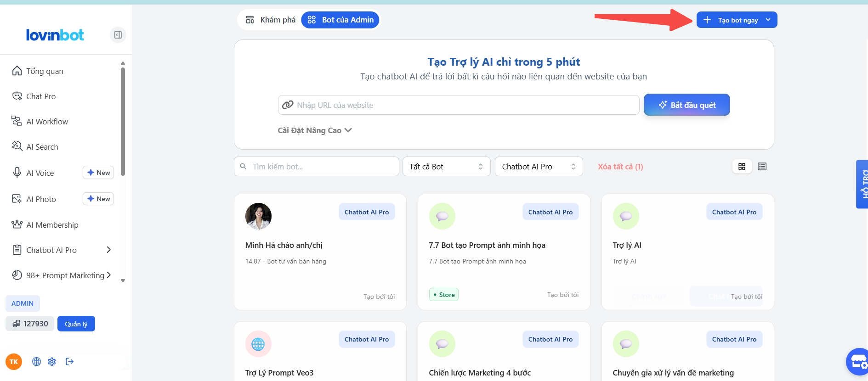Switch to grid view layout
Screen dimensions: 868x381
[742, 167]
